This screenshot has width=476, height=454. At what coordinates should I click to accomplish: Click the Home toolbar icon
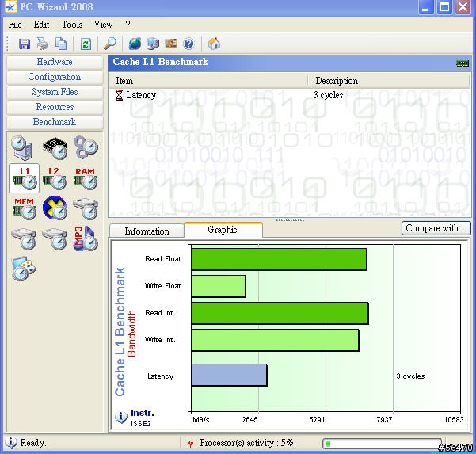coord(214,44)
